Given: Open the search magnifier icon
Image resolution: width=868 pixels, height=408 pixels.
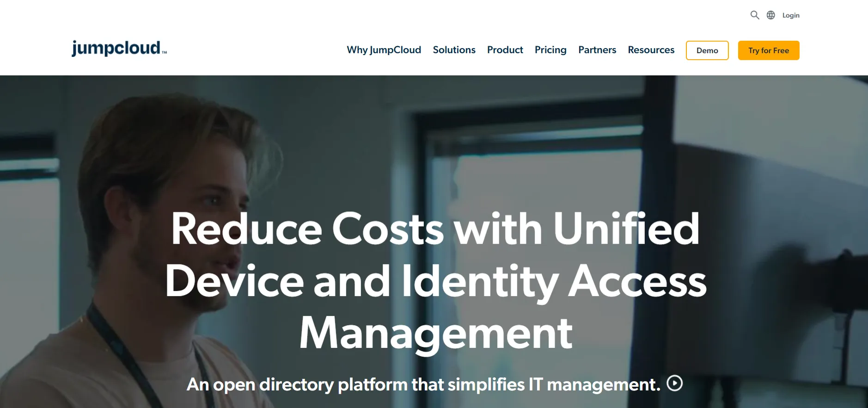Looking at the screenshot, I should pos(755,15).
